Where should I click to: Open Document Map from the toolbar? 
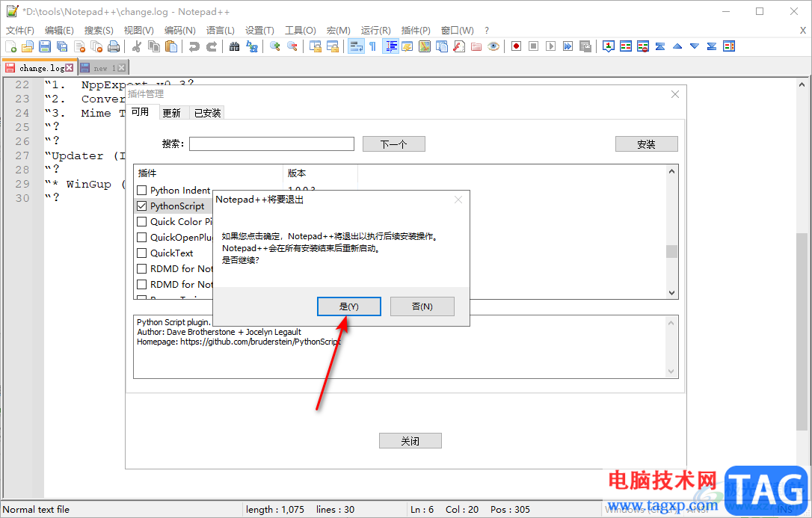click(x=425, y=46)
